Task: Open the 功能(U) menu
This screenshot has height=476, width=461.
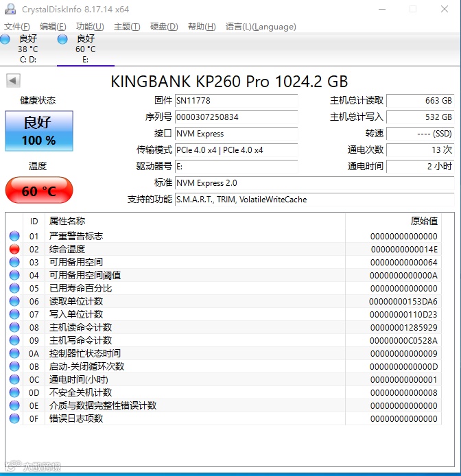Action: click(x=90, y=27)
